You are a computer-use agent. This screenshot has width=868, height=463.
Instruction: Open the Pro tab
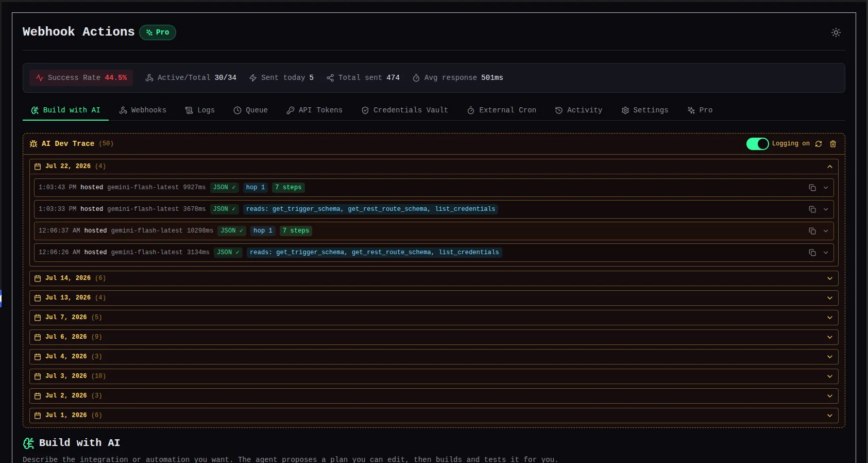[x=700, y=110]
